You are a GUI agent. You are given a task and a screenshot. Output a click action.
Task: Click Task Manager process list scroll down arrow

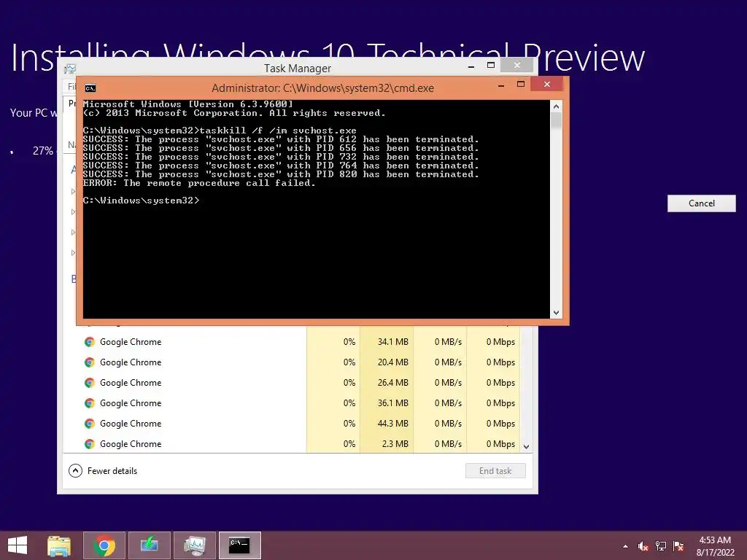pyautogui.click(x=527, y=447)
